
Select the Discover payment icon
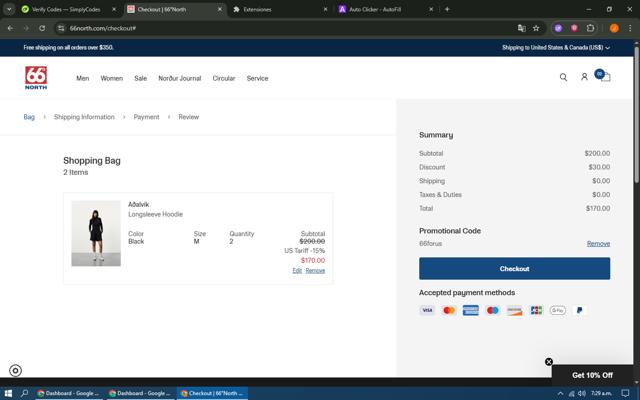[514, 310]
